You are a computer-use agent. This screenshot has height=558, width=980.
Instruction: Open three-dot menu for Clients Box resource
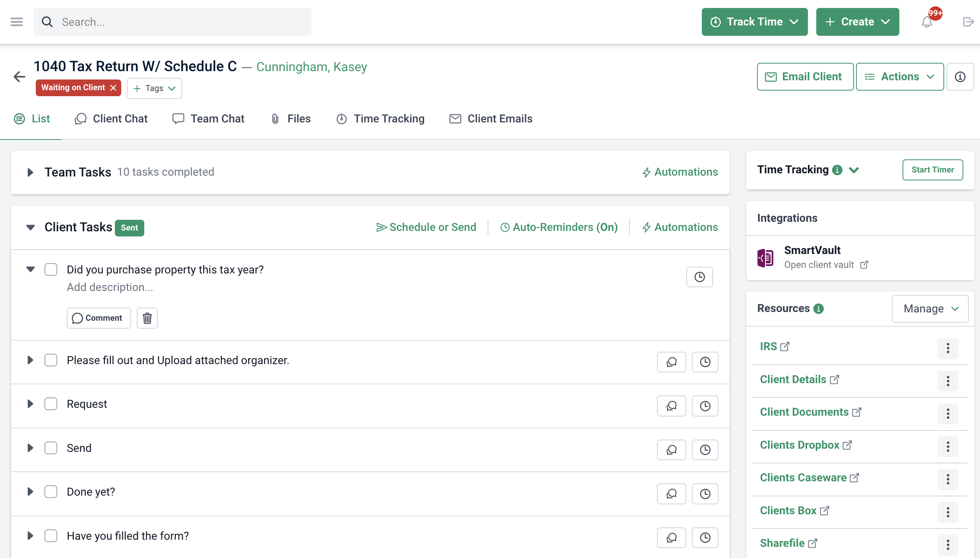[x=948, y=512]
